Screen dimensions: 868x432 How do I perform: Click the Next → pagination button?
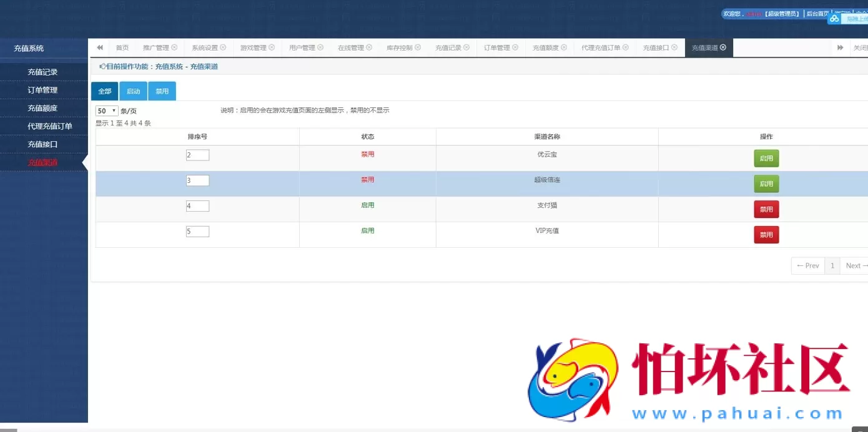(855, 265)
